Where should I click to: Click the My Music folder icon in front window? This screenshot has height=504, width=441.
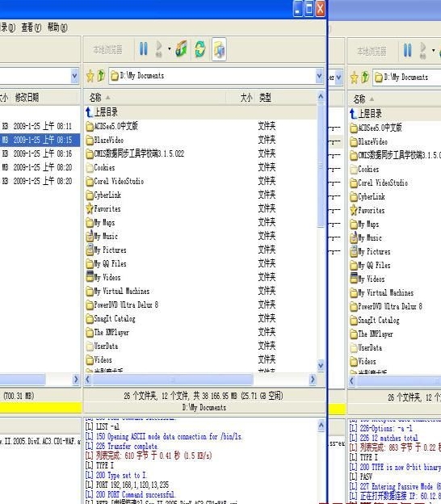(x=90, y=236)
